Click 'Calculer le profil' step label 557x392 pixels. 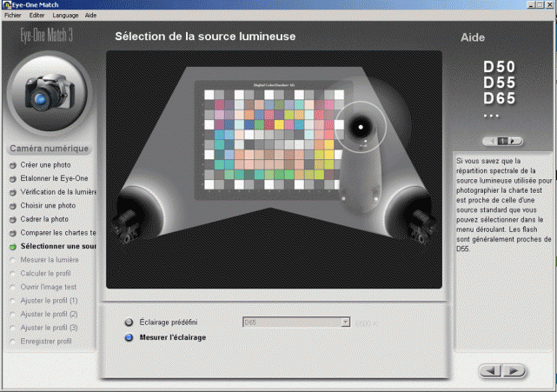coord(45,273)
